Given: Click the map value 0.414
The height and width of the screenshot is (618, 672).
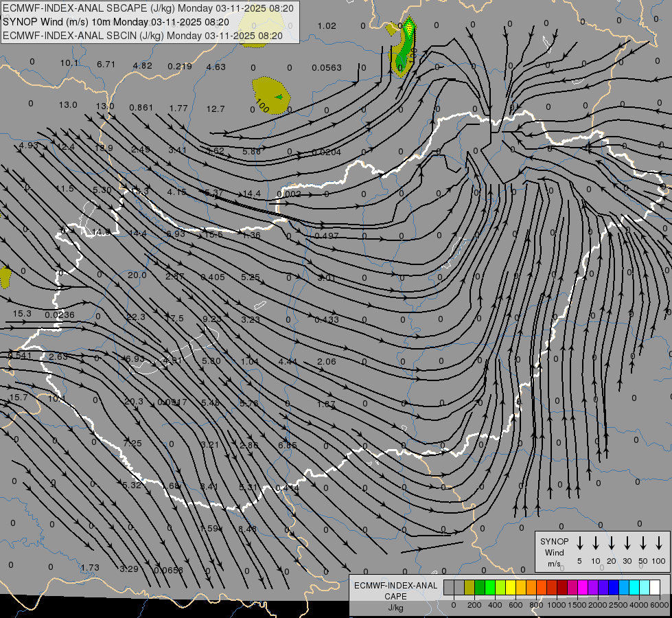Looking at the screenshot, I should click(288, 488).
